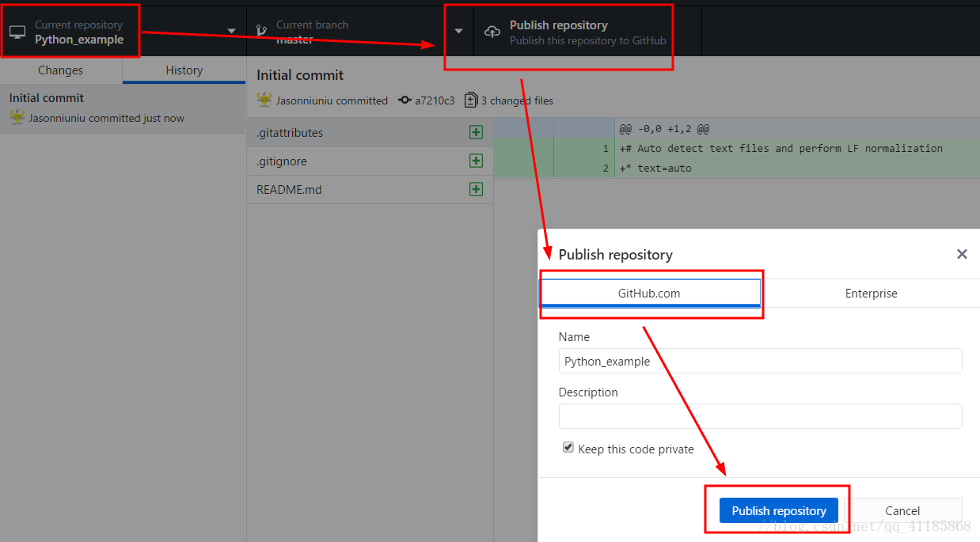This screenshot has width=980, height=542.
Task: Click the Initial commit heading
Action: (300, 75)
